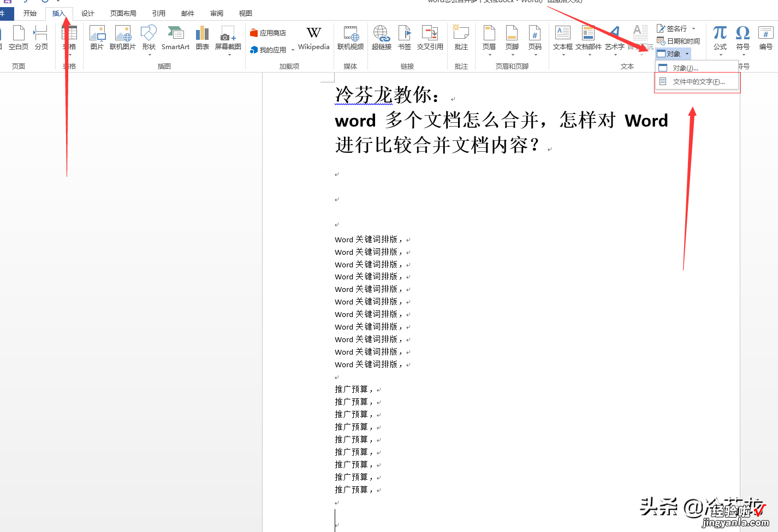778x532 pixels.
Task: Click the title line starting 'word 多个文档怎么合并'
Action: pyautogui.click(x=501, y=120)
